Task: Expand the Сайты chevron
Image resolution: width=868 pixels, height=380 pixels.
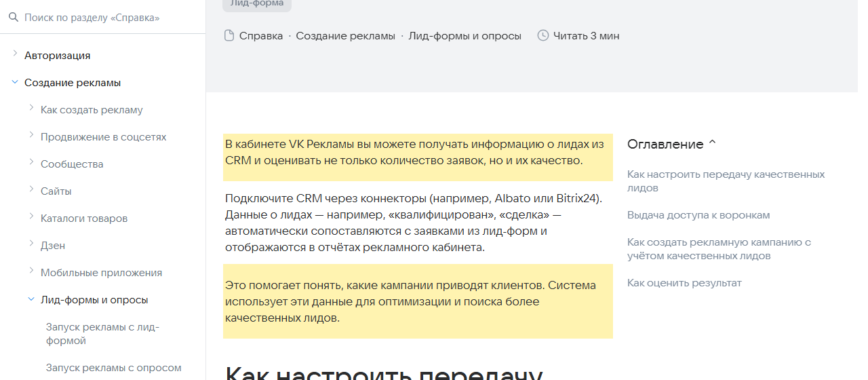Action: pos(31,189)
